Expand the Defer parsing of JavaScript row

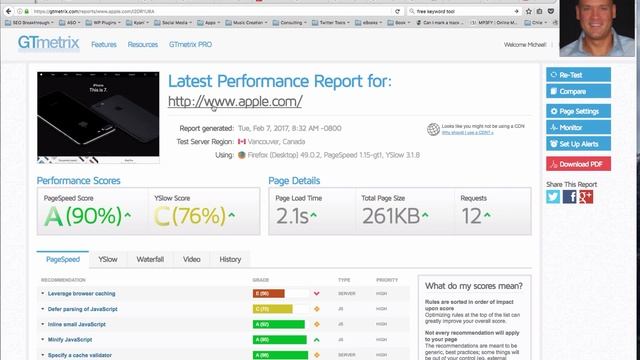[x=82, y=309]
